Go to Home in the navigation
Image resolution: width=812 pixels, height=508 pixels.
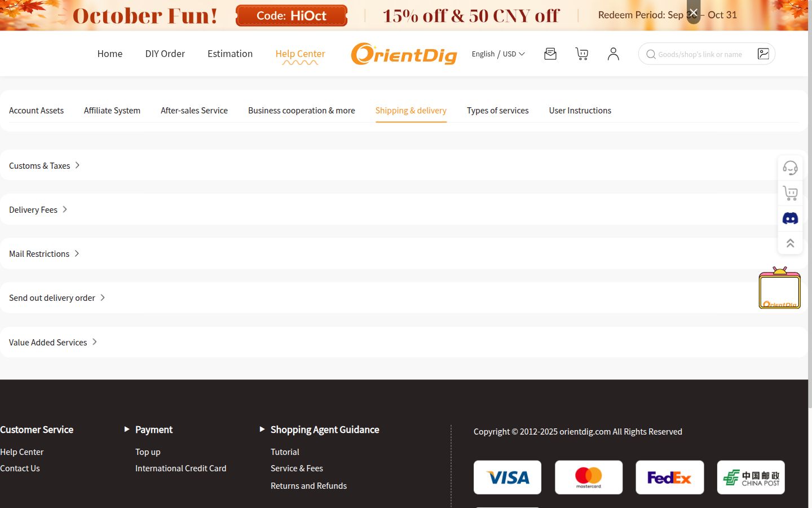[110, 54]
